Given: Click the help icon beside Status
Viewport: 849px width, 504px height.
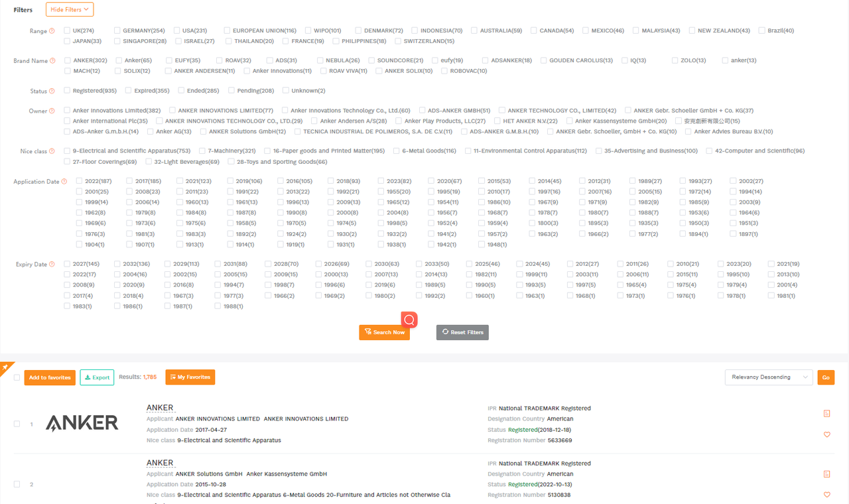Looking at the screenshot, I should (52, 91).
